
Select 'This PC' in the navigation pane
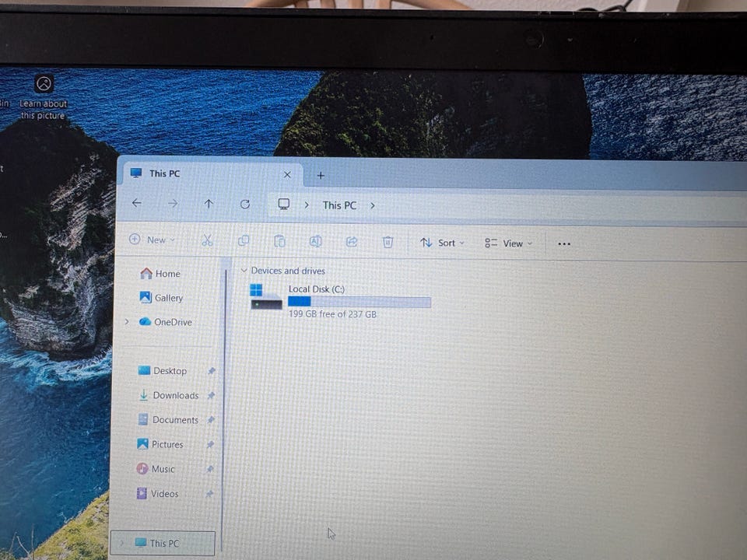pos(163,543)
